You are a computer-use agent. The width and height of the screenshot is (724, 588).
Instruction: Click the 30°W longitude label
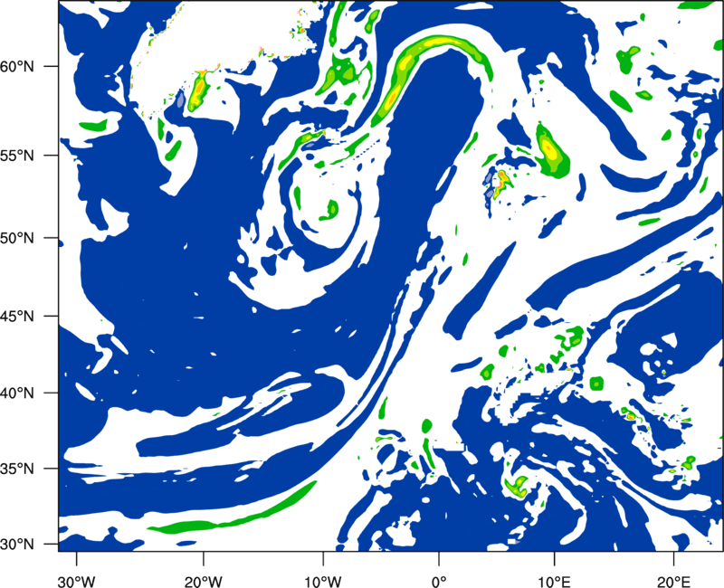[76, 581]
